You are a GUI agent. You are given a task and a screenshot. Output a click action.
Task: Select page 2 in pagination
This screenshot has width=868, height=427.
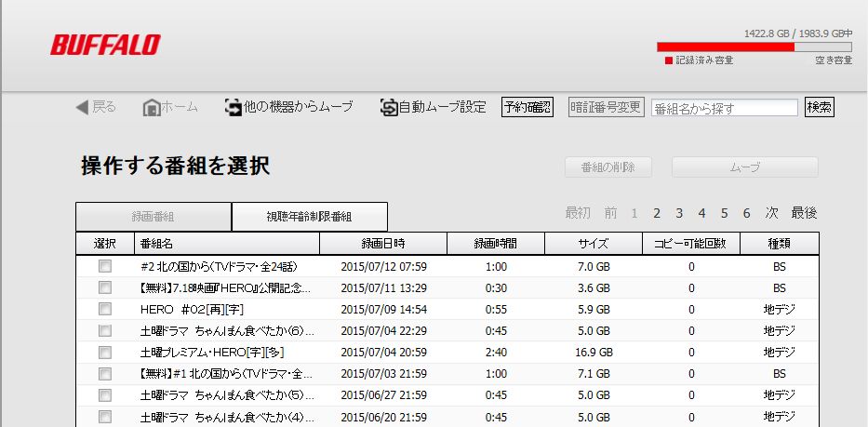click(x=657, y=213)
